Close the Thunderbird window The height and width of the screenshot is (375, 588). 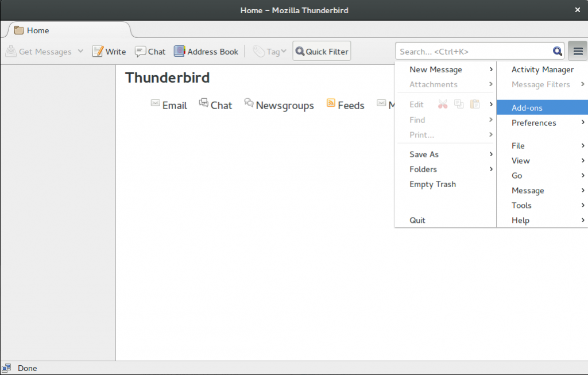tap(578, 10)
